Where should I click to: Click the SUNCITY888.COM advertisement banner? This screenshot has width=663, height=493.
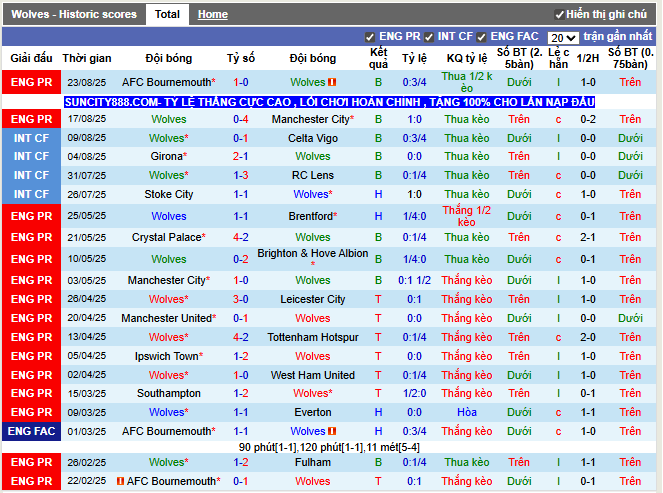point(330,102)
